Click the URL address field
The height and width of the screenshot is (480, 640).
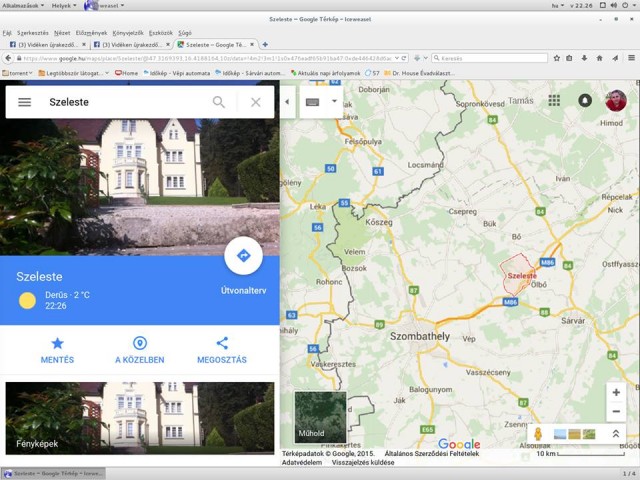tap(206, 58)
